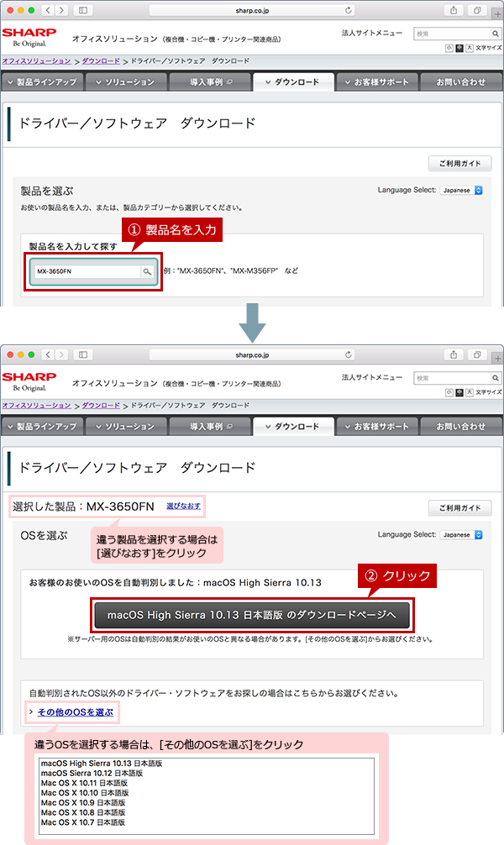Click magnifier icon beside MX-3650FN product field
Image resolution: width=504 pixels, height=845 pixels.
click(147, 271)
